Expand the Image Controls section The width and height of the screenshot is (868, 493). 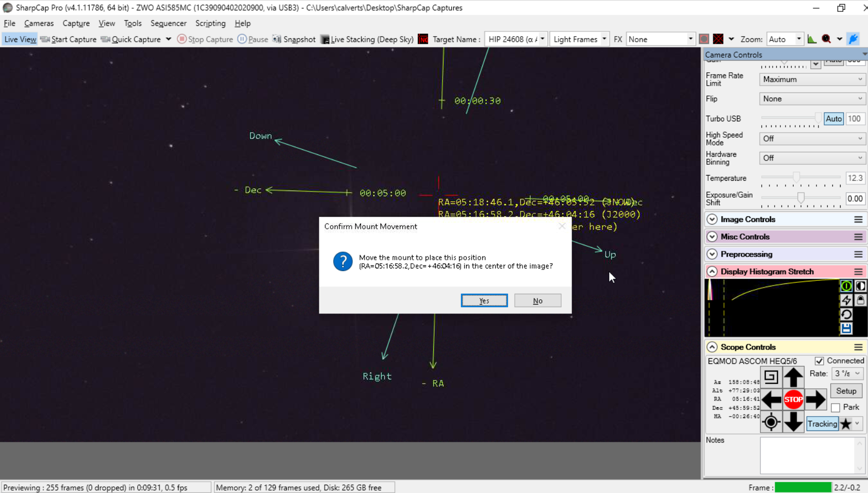[x=712, y=219]
